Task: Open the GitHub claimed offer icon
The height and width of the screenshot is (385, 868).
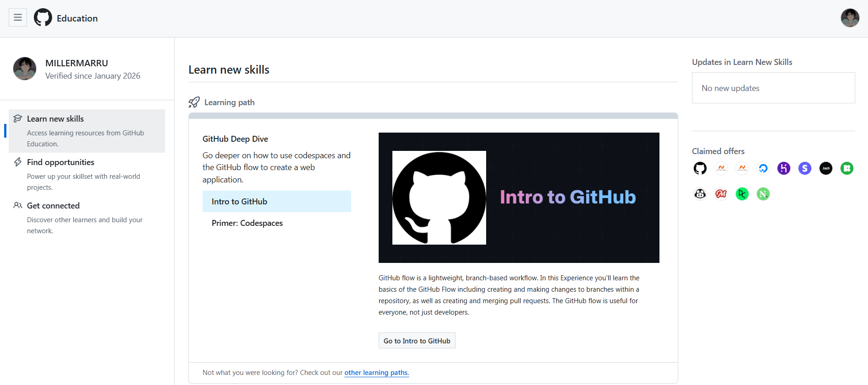Action: point(700,168)
